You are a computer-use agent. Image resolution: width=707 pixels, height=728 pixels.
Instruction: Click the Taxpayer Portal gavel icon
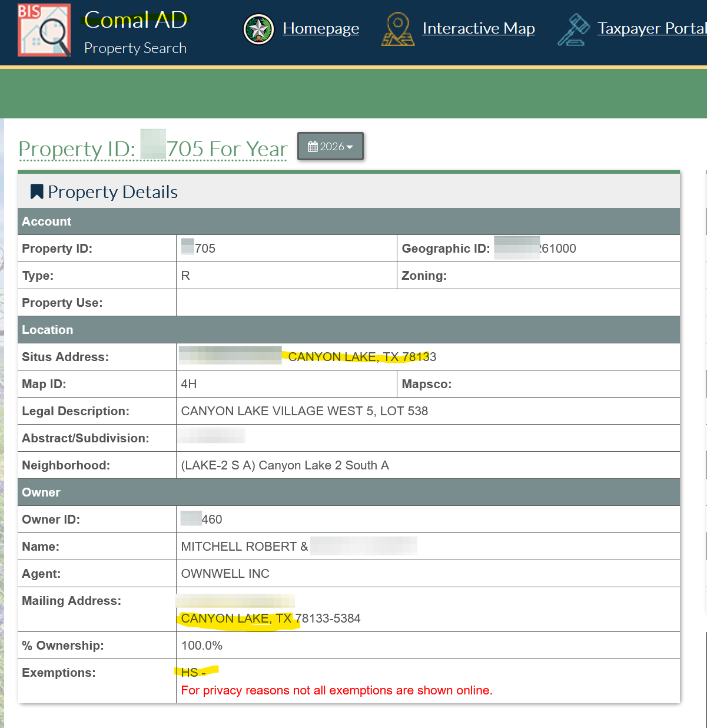573,29
